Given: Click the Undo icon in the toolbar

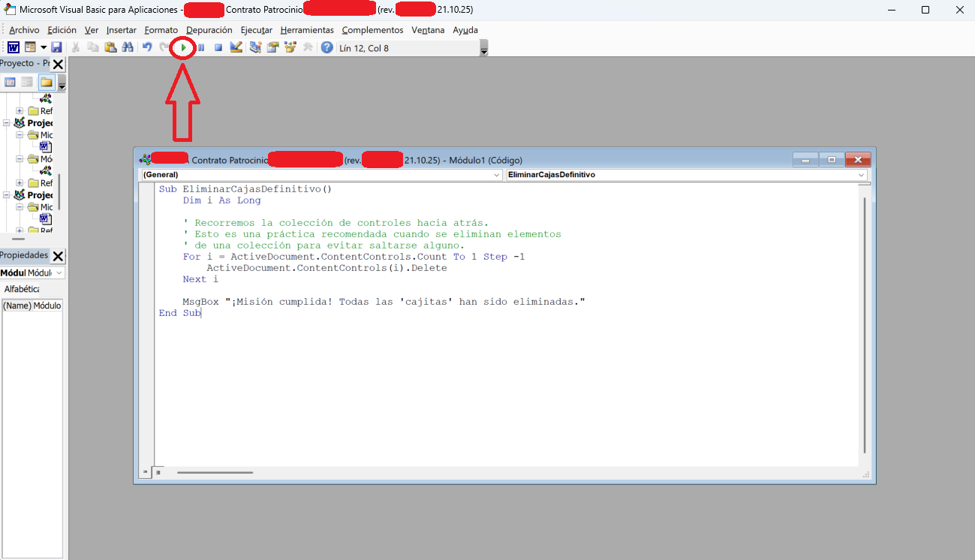Looking at the screenshot, I should coord(147,47).
